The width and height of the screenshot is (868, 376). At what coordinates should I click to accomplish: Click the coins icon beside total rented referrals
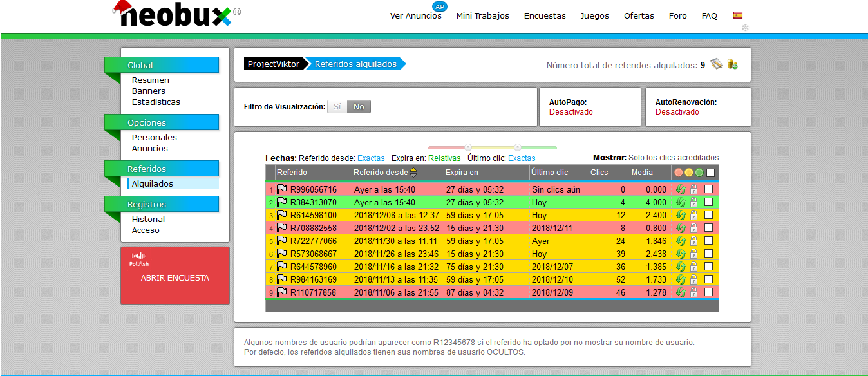click(x=732, y=64)
